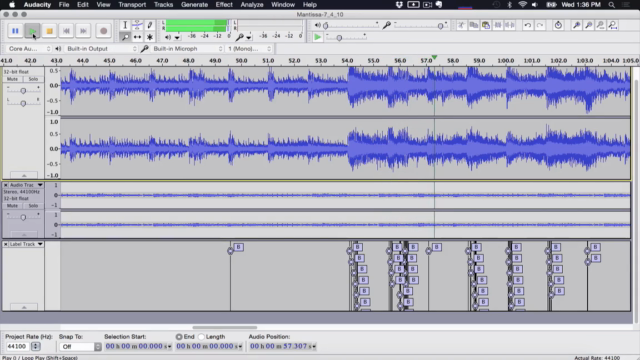Open the Sync-Lock tracks clock icon
Viewport: 640px width, 360px height.
[558, 25]
